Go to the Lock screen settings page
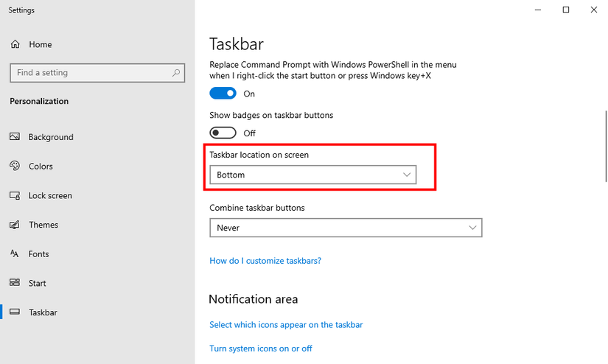The height and width of the screenshot is (364, 608). click(50, 195)
